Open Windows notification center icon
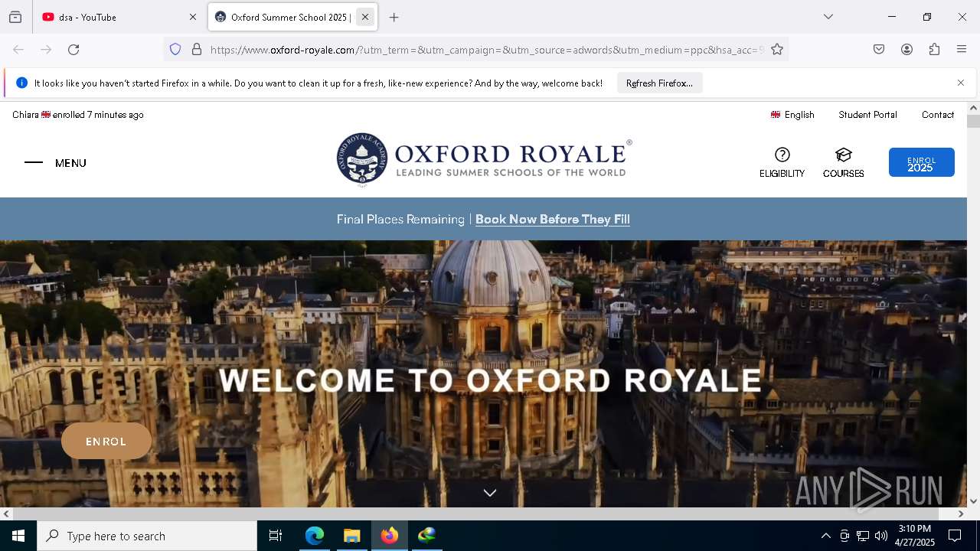The width and height of the screenshot is (980, 551). [x=955, y=536]
